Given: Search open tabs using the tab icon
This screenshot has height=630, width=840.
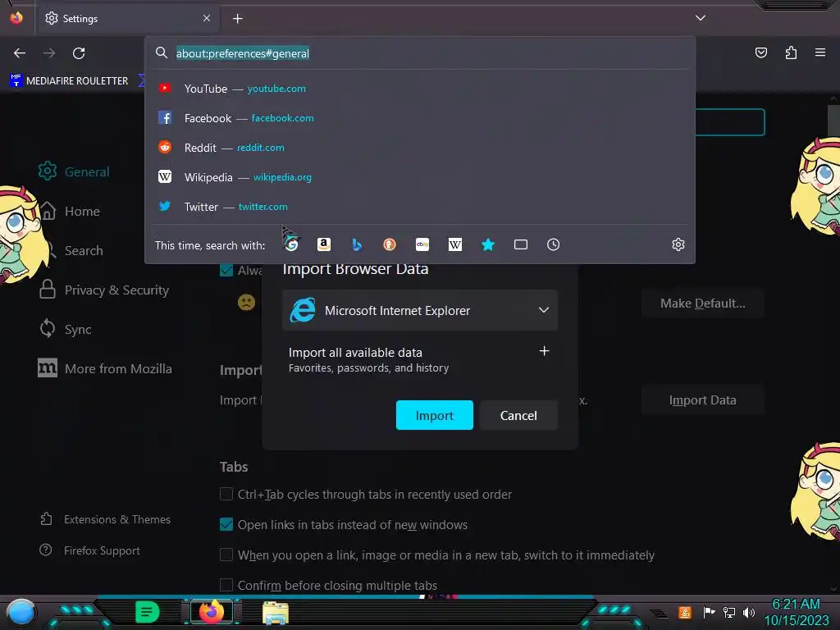Looking at the screenshot, I should (x=521, y=244).
